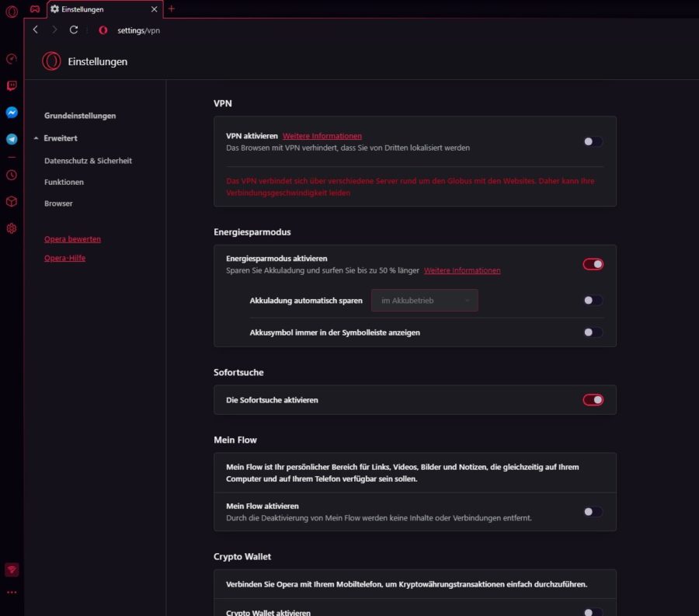
Task: Open Telegram sidebar panel
Action: [x=12, y=139]
